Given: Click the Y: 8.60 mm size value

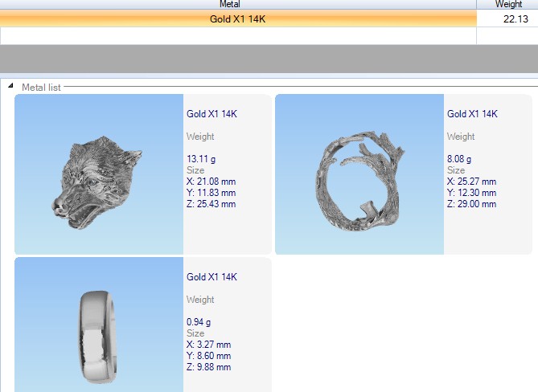Looking at the screenshot, I should [x=208, y=356].
